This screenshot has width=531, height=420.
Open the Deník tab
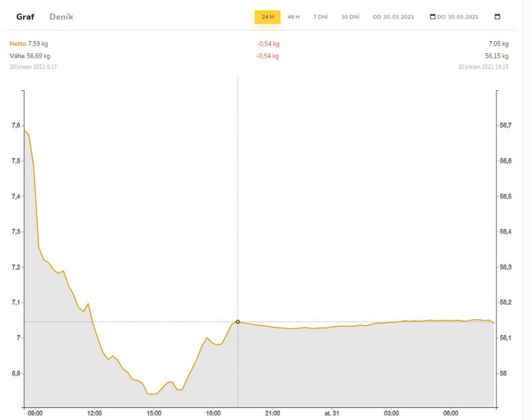coord(61,17)
